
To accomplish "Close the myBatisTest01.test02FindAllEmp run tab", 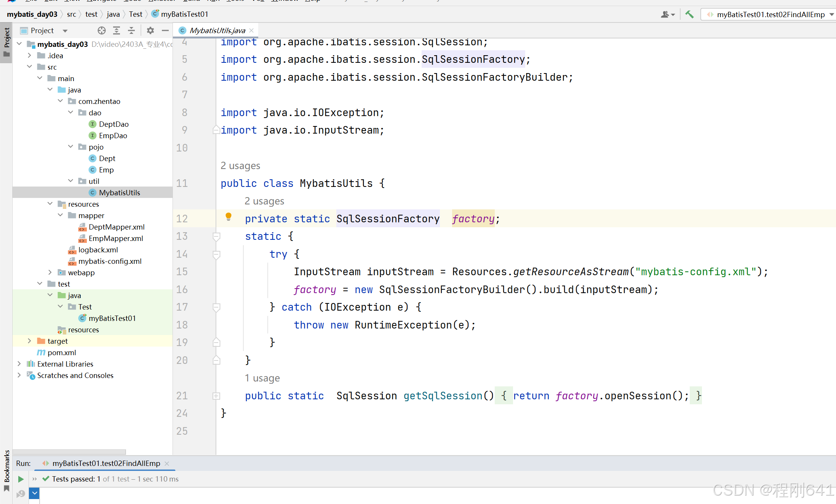I will click(x=167, y=463).
